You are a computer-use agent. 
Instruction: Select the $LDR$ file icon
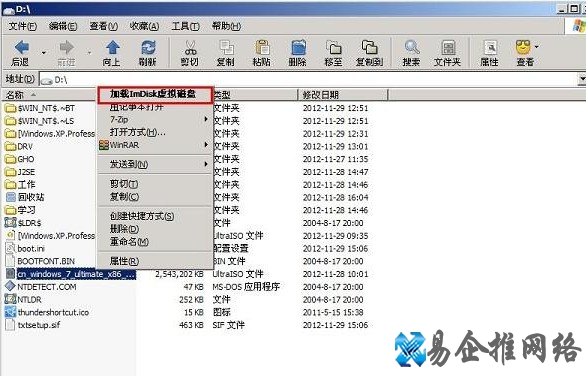tap(10, 223)
